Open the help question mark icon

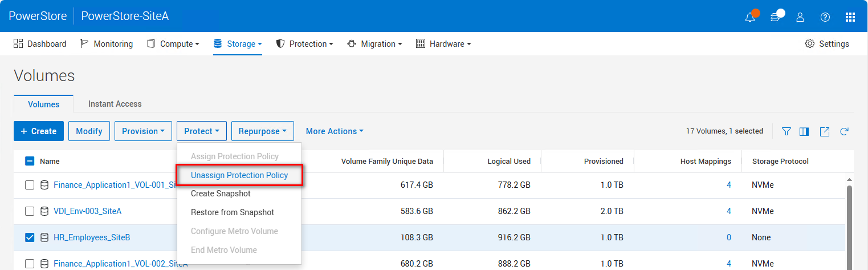(x=825, y=17)
